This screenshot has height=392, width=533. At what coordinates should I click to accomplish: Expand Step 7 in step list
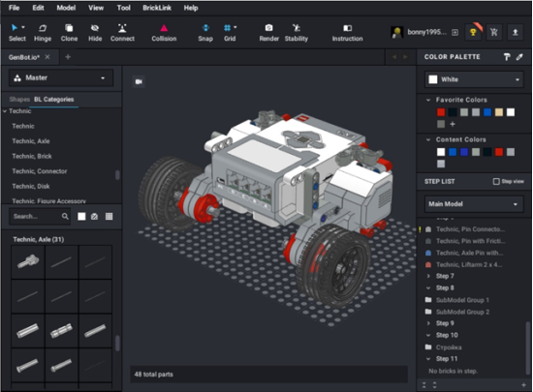click(x=428, y=276)
